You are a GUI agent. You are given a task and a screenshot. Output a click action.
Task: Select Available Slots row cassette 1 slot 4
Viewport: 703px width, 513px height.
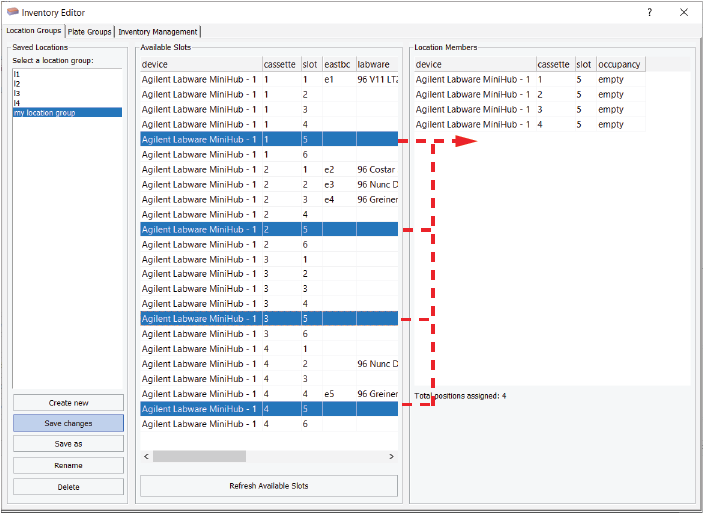click(269, 124)
